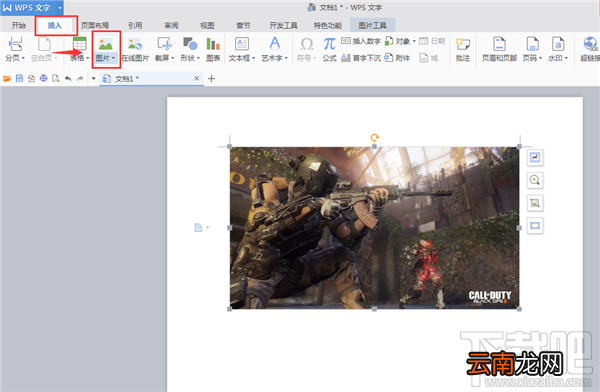
Task: Open the quick access toolbar dropdown arrow
Action: 93,78
